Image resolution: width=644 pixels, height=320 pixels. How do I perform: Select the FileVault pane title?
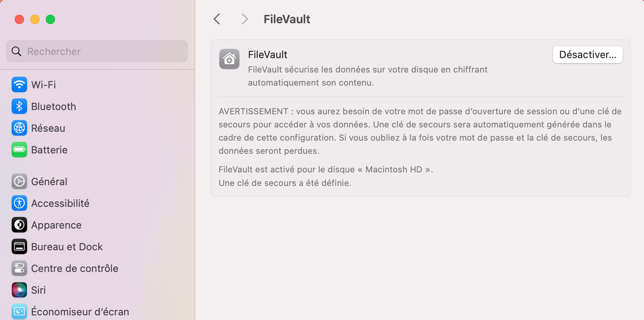(287, 19)
